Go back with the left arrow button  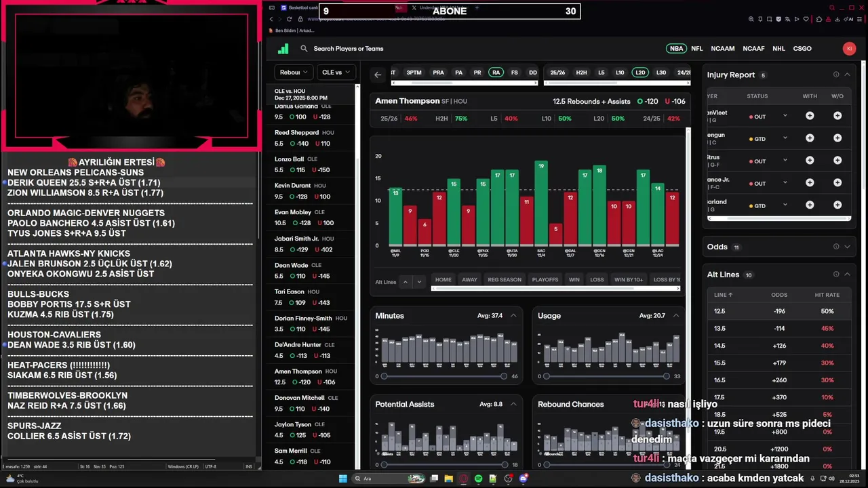coord(378,75)
